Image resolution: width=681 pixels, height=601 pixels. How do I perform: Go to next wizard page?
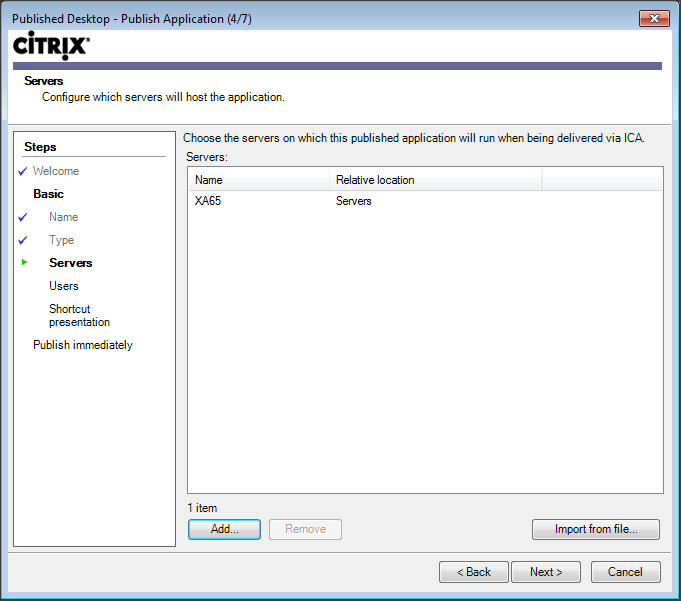pyautogui.click(x=546, y=572)
